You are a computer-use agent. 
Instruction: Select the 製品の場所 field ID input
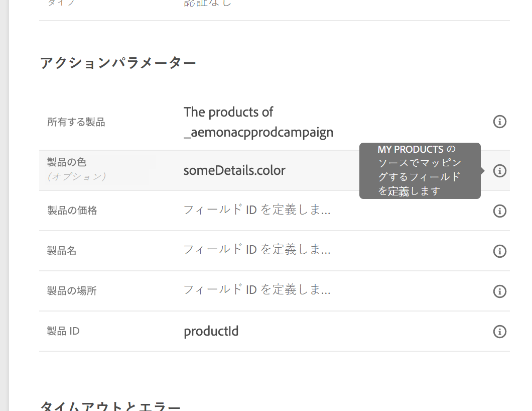coord(257,290)
